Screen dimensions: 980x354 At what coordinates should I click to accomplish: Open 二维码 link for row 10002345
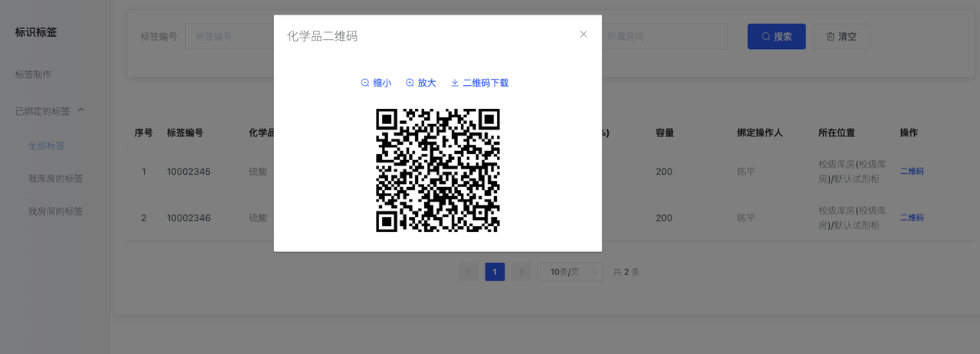pyautogui.click(x=912, y=172)
